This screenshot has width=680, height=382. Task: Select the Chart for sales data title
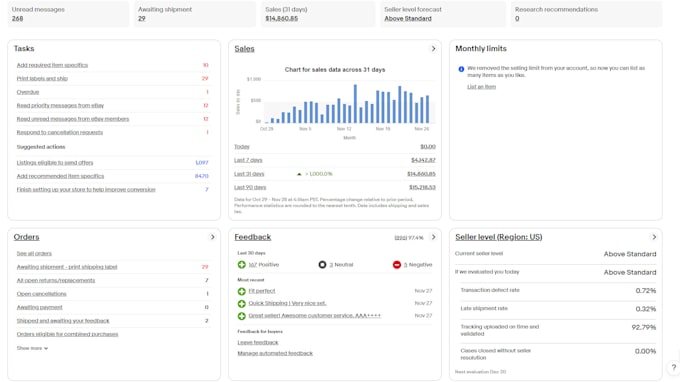pyautogui.click(x=335, y=69)
